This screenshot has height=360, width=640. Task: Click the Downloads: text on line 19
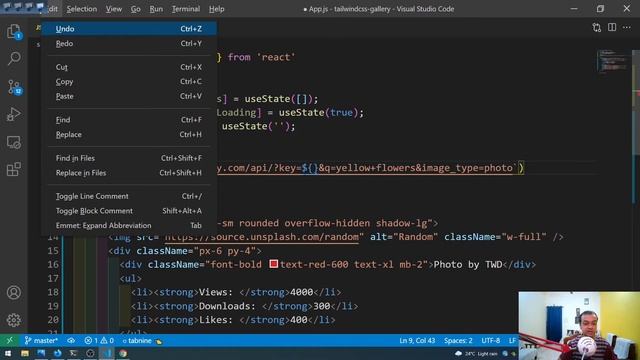pos(227,306)
